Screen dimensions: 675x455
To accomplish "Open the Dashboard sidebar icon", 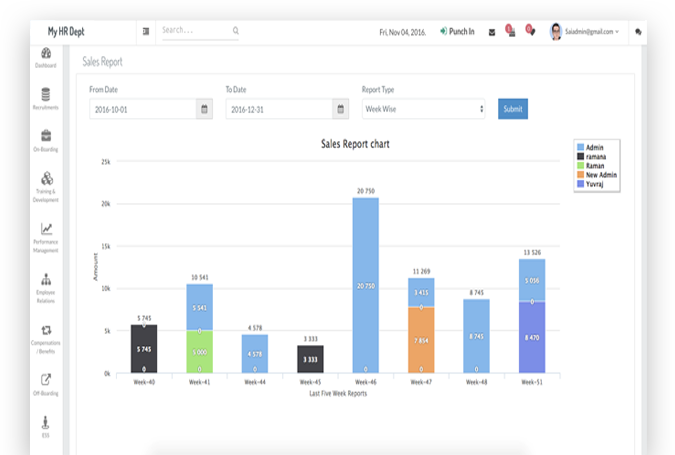I will point(46,53).
